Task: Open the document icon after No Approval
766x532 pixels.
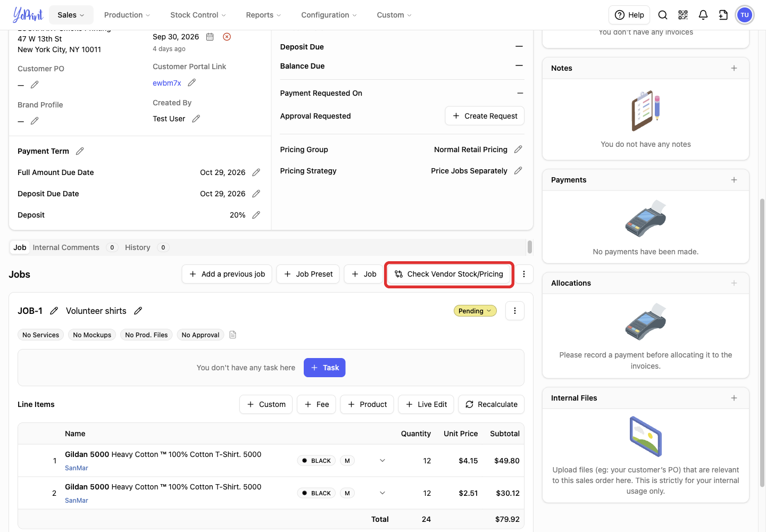Action: tap(232, 335)
